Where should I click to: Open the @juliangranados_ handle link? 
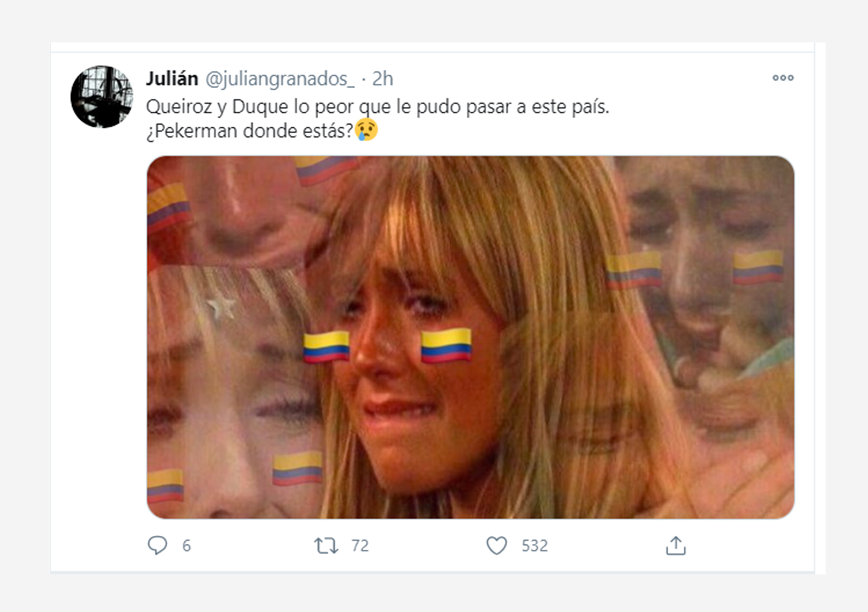coord(280,79)
